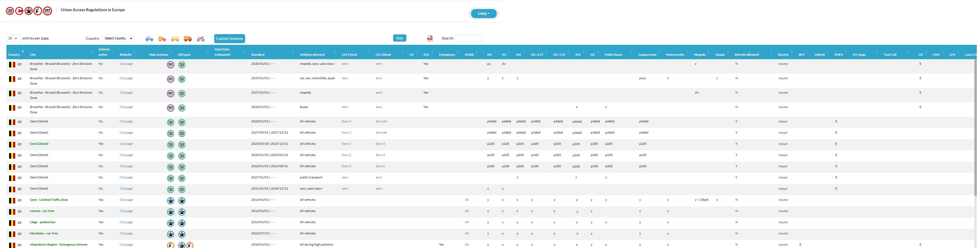Sort table by LEZ Diesel column header
The width and height of the screenshot is (980, 248).
coord(383,55)
